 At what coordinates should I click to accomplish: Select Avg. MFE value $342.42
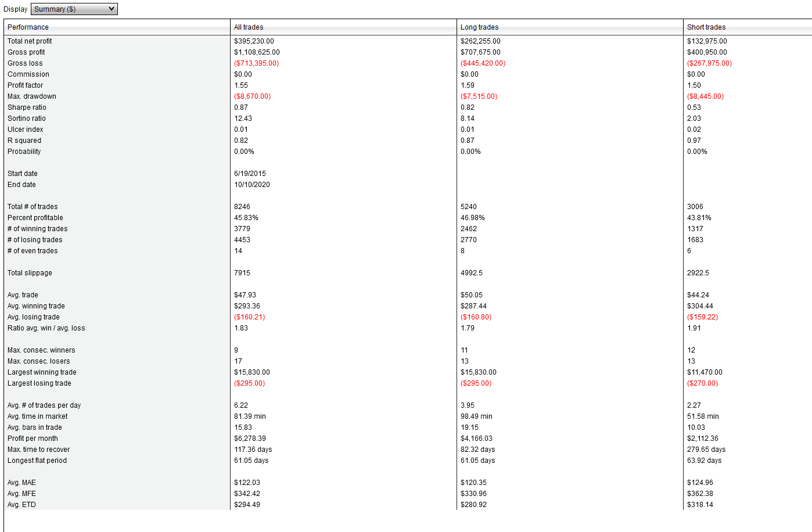pos(247,494)
